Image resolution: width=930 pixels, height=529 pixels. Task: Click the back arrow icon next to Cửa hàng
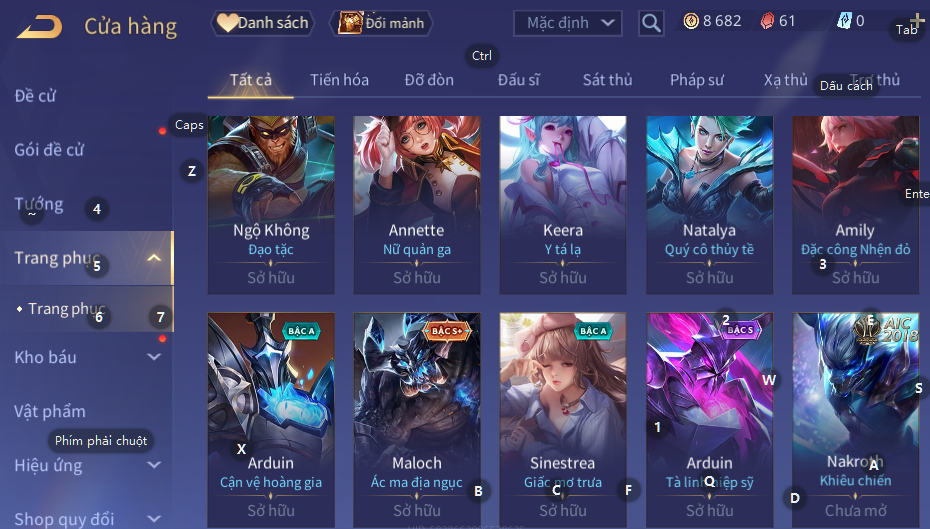pyautogui.click(x=39, y=27)
